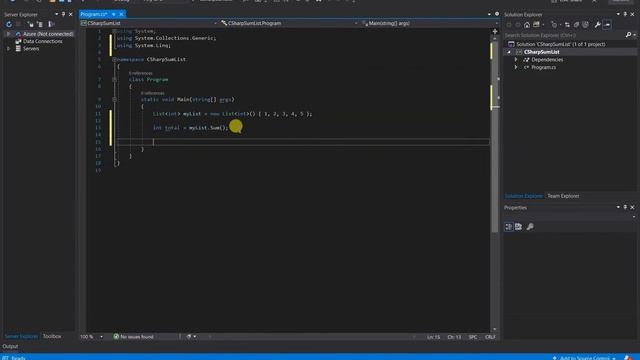
Task: Refresh the Server Explorer list
Action: [9, 24]
